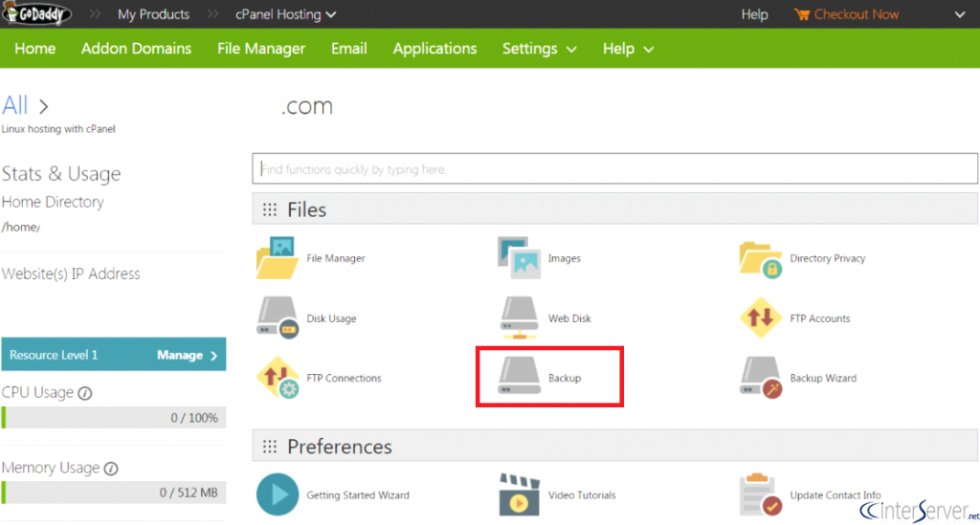Screen dimensions: 980x525
Task: Click the Backup drive icon
Action: coord(520,378)
